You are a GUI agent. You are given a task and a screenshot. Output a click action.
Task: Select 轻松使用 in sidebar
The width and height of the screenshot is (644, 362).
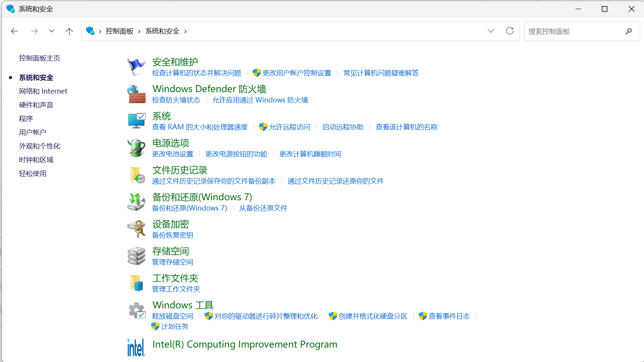pyautogui.click(x=33, y=174)
